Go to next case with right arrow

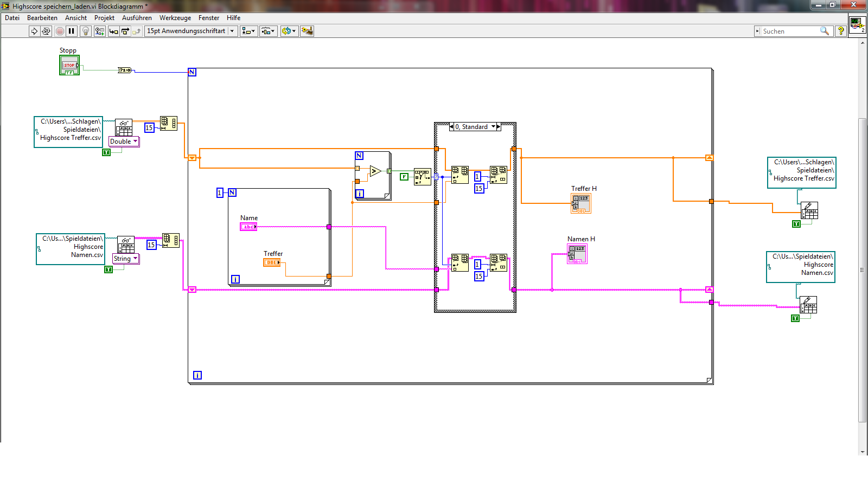click(x=499, y=127)
